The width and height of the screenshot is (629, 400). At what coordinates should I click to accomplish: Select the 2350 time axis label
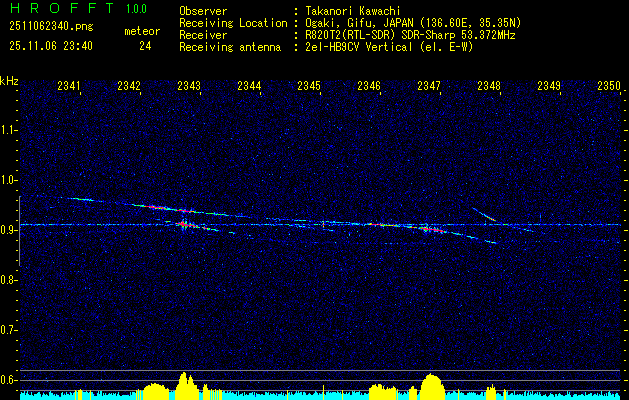[x=609, y=87]
